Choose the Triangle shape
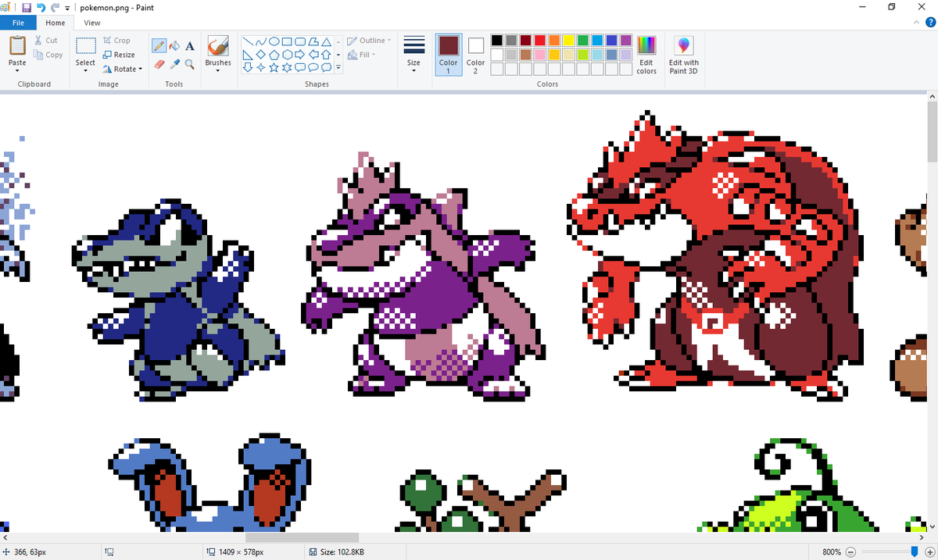This screenshot has width=938, height=560. pos(327,41)
